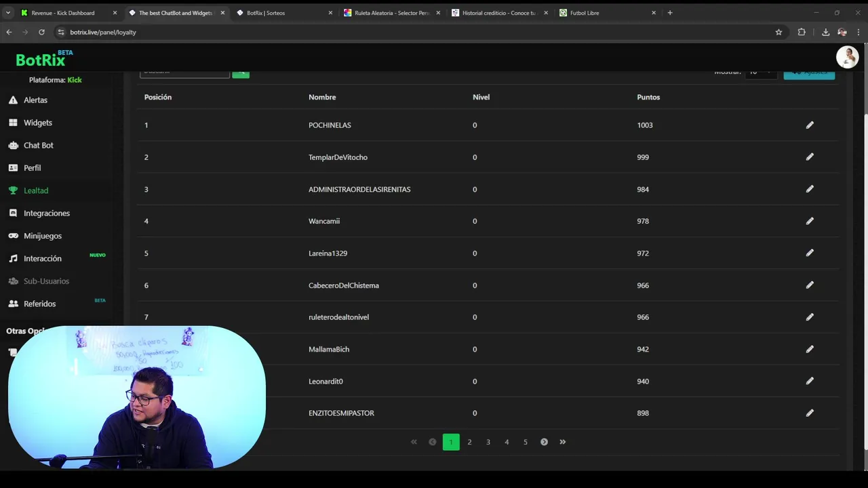Switch to Revenue - Kick Dashboard tab
This screenshot has height=488, width=868.
tap(68, 13)
